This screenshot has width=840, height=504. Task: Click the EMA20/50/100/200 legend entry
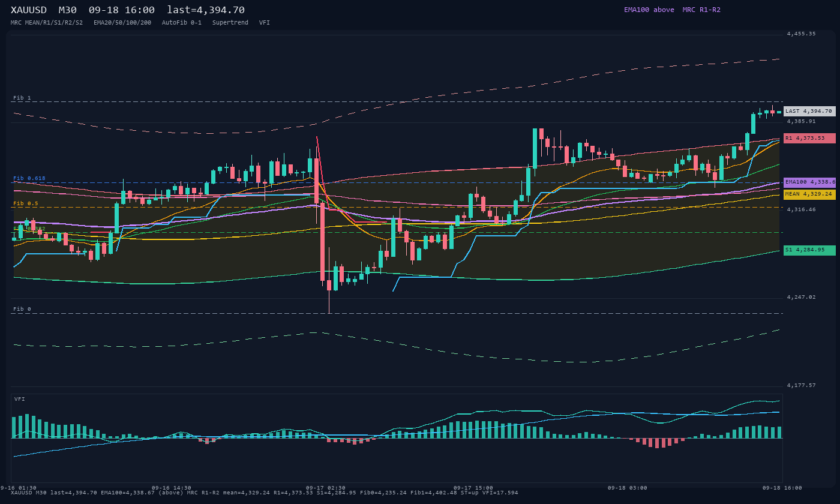pos(122,22)
